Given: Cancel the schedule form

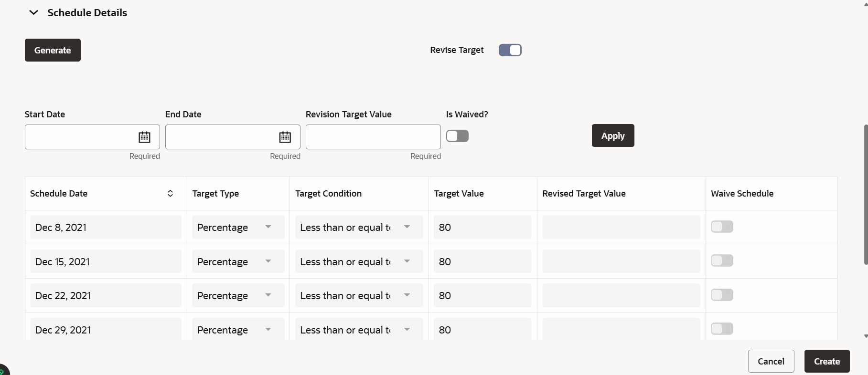Looking at the screenshot, I should (771, 361).
